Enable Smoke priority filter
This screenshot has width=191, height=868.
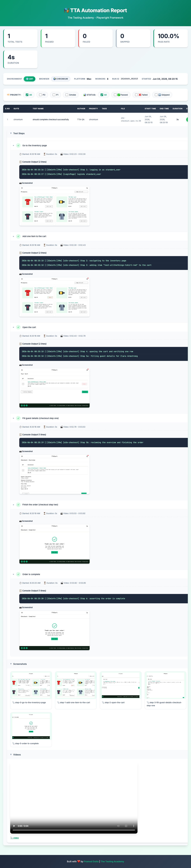pyautogui.click(x=67, y=95)
